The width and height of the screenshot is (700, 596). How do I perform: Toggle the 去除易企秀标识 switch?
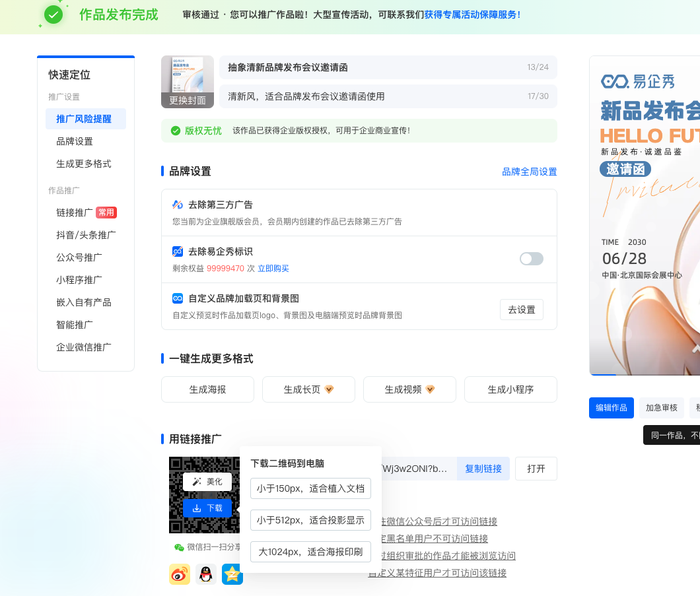(531, 259)
